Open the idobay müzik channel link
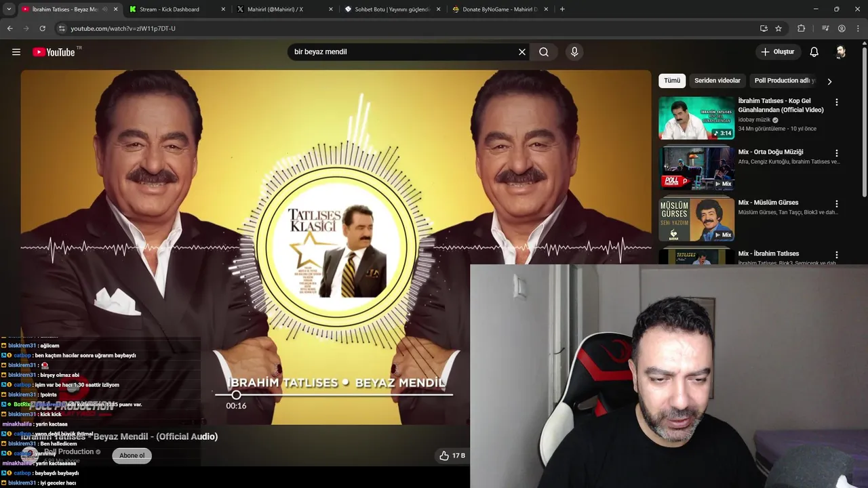 (754, 120)
